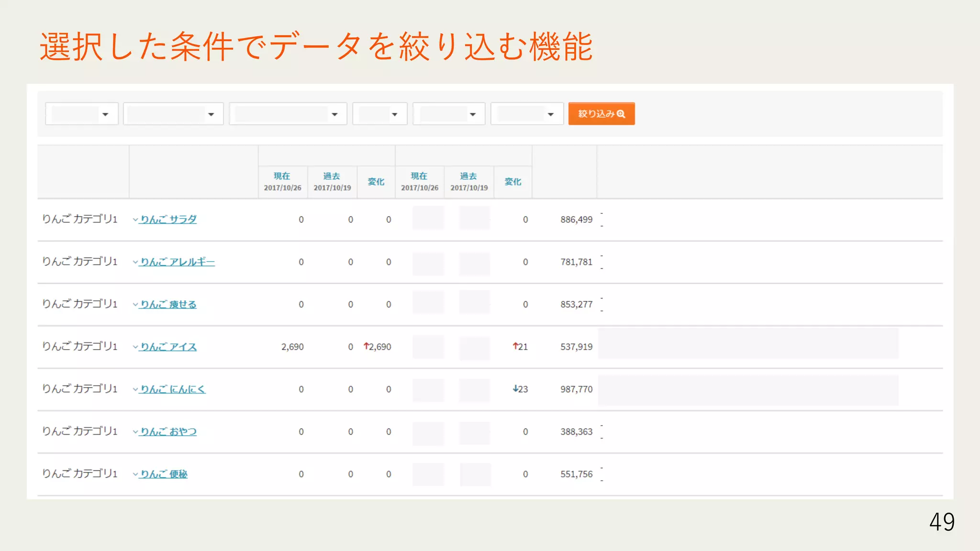Open the りんご にんにく keyword link
Image resolution: width=980 pixels, height=551 pixels.
click(x=173, y=389)
